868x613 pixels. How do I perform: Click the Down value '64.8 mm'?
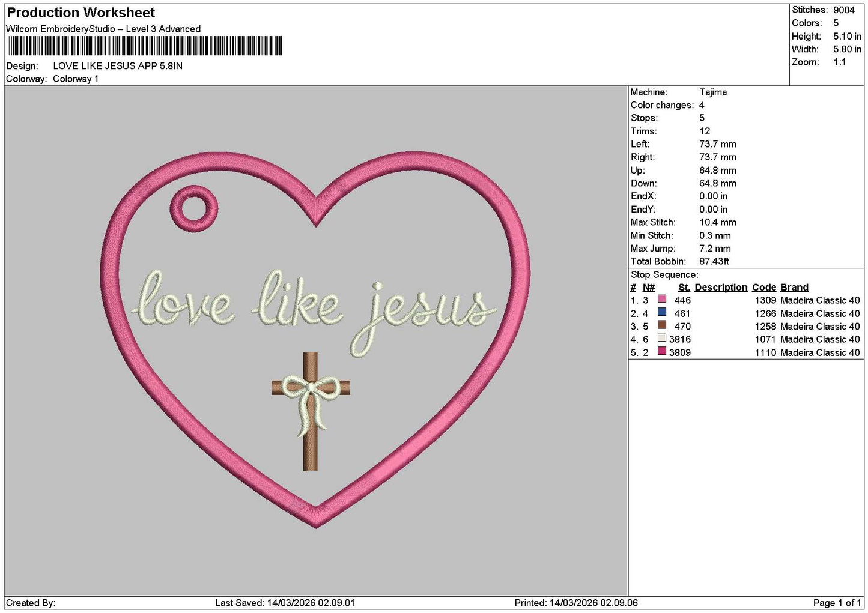(718, 183)
